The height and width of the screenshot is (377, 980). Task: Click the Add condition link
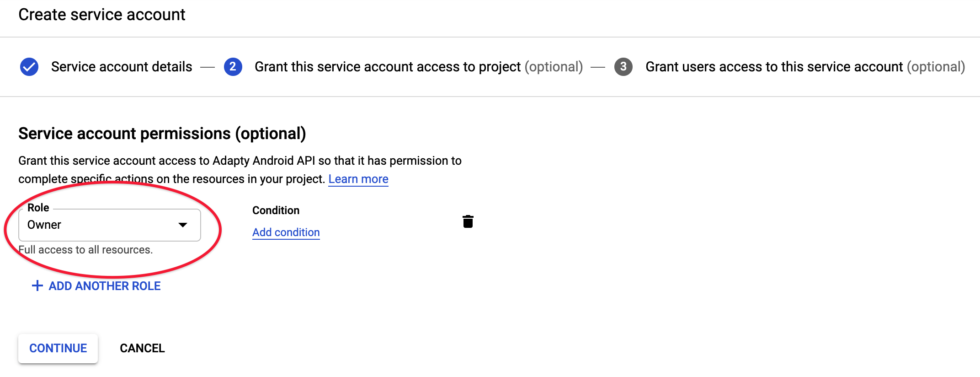coord(286,232)
